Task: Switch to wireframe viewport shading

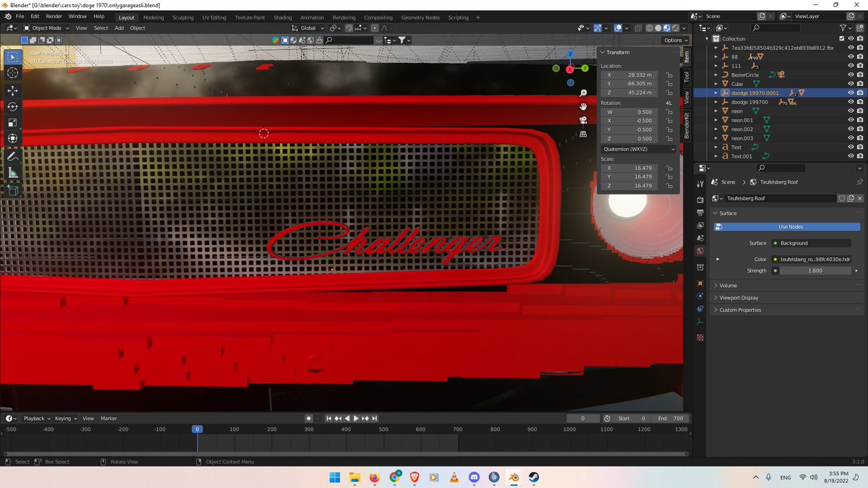Action: point(649,28)
